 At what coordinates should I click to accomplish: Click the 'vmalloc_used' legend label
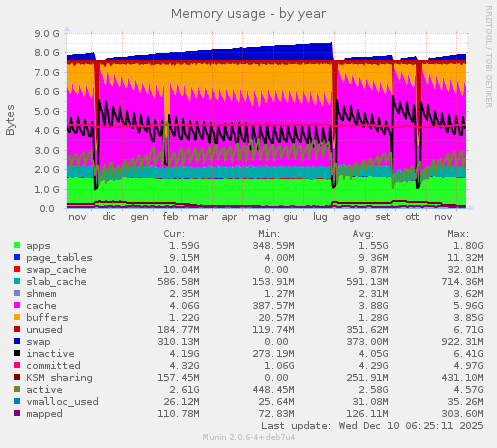pos(62,402)
